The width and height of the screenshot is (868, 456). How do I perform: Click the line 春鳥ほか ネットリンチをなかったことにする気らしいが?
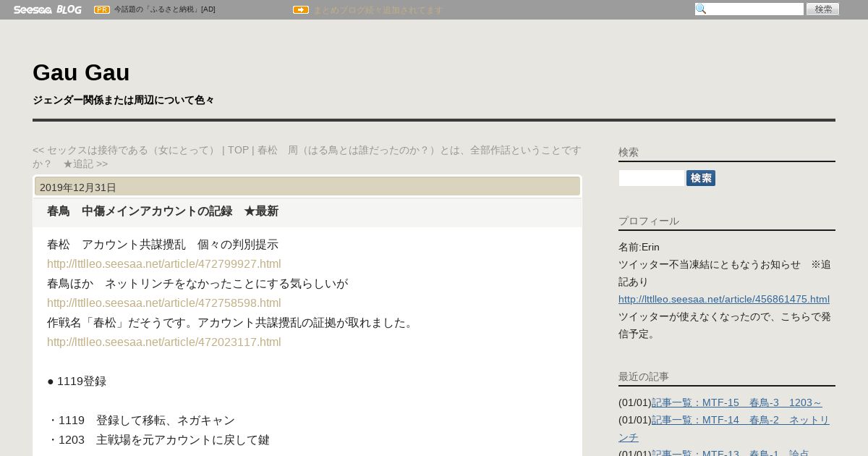(197, 284)
